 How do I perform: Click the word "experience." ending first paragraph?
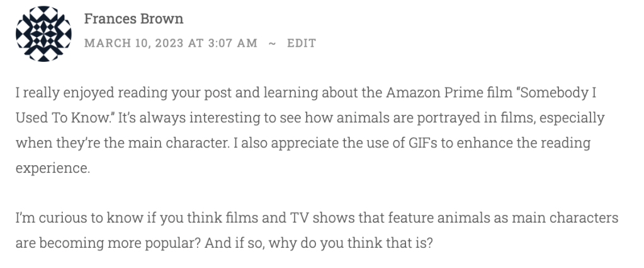(x=50, y=168)
